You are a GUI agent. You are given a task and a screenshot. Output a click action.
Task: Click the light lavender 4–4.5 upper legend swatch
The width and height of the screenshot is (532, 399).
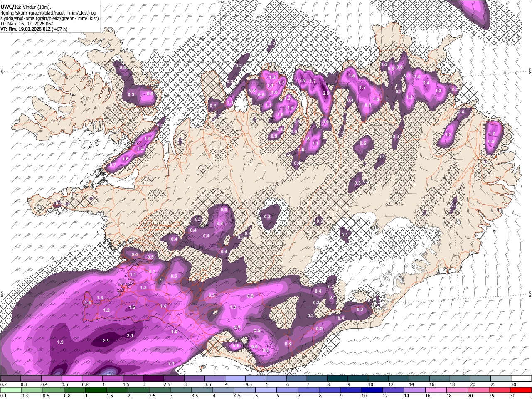tap(235, 379)
